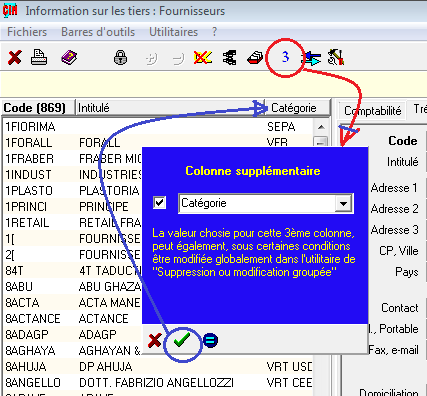Select the 8ANGELLO row
Viewport: 427px width, 396px height.
tap(158, 383)
